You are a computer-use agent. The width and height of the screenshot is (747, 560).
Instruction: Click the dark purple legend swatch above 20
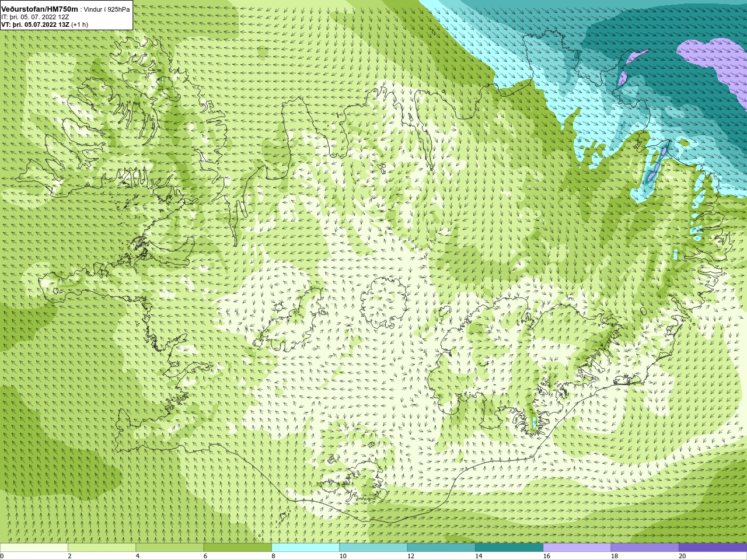click(x=713, y=548)
